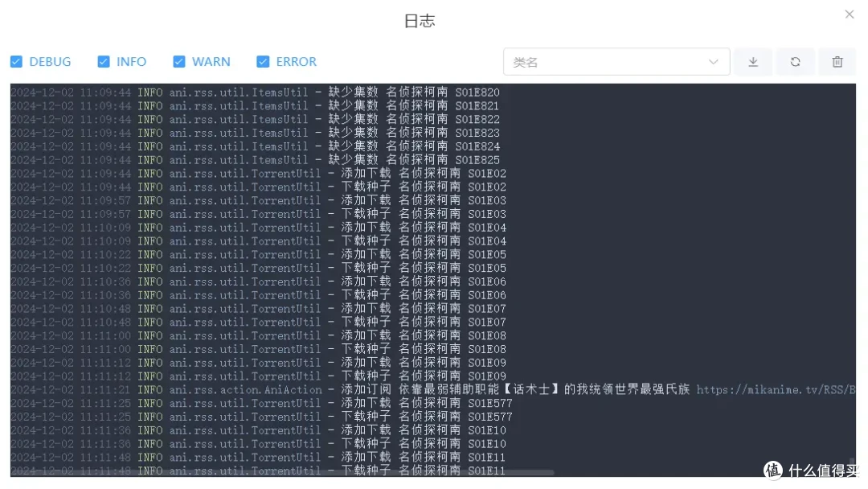Disable the WARN log level filter
Screen dimensions: 868x489
tap(178, 61)
